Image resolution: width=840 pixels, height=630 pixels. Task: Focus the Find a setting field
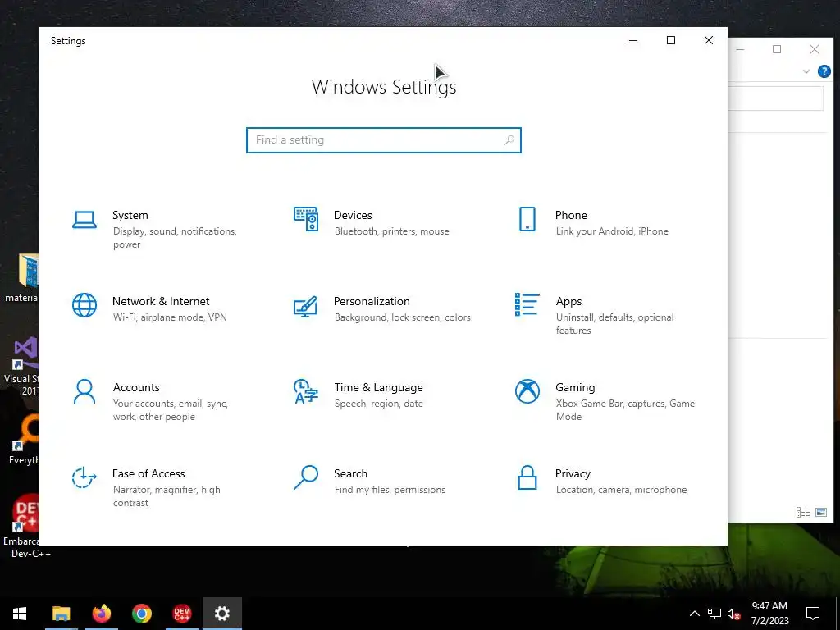tap(384, 139)
